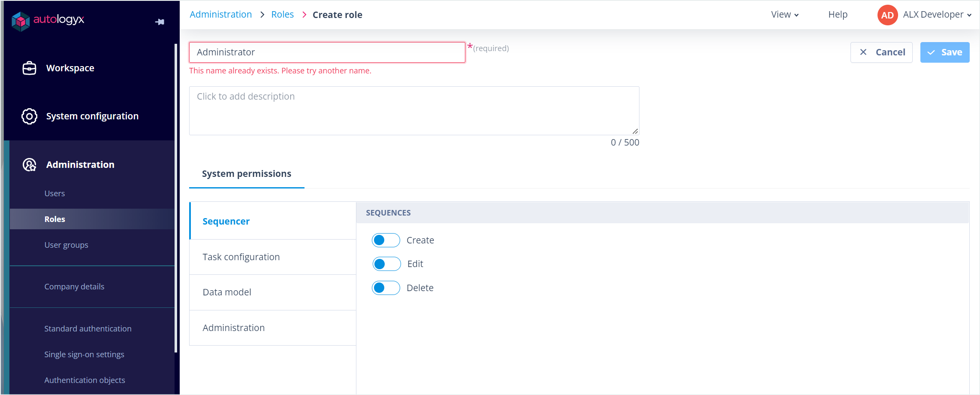The image size is (980, 395).
Task: Open Workspace briefcase icon
Action: click(x=29, y=68)
